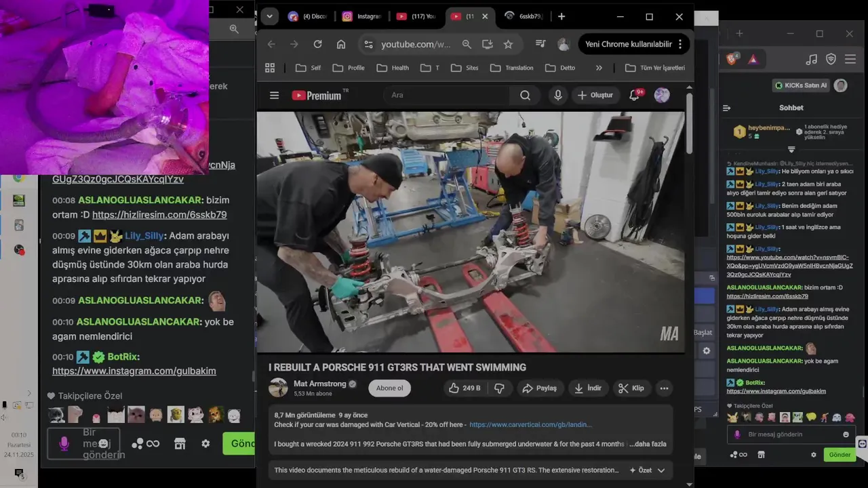Open Brave shields lion icon in right window

click(732, 59)
